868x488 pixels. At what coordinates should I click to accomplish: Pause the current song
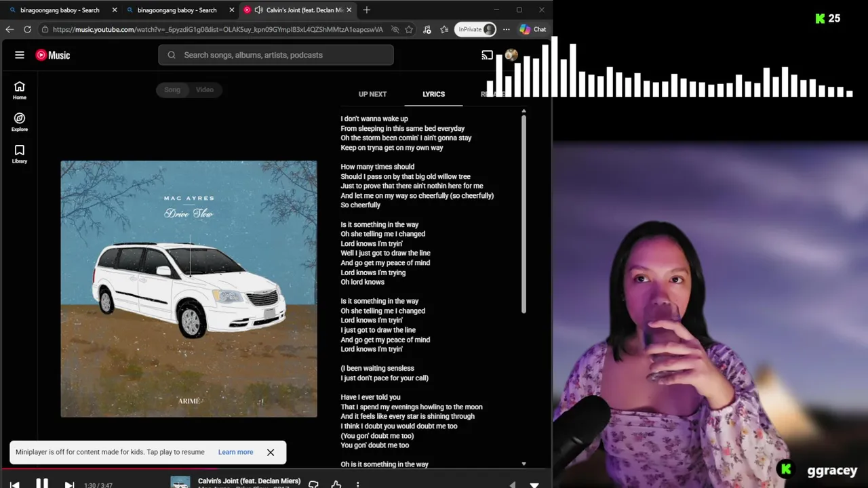(42, 484)
